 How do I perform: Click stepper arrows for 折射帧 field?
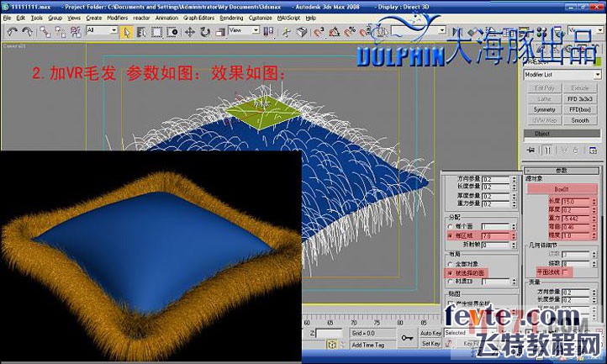(514, 245)
